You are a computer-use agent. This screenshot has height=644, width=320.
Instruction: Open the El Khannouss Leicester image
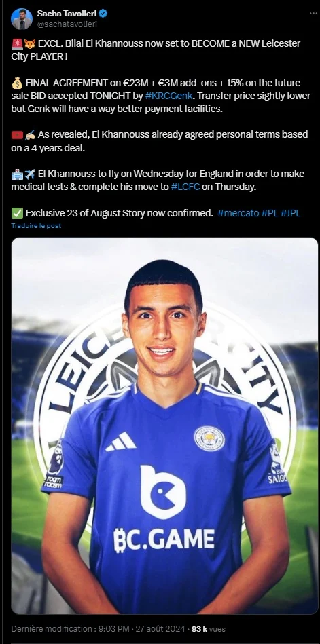164,425
